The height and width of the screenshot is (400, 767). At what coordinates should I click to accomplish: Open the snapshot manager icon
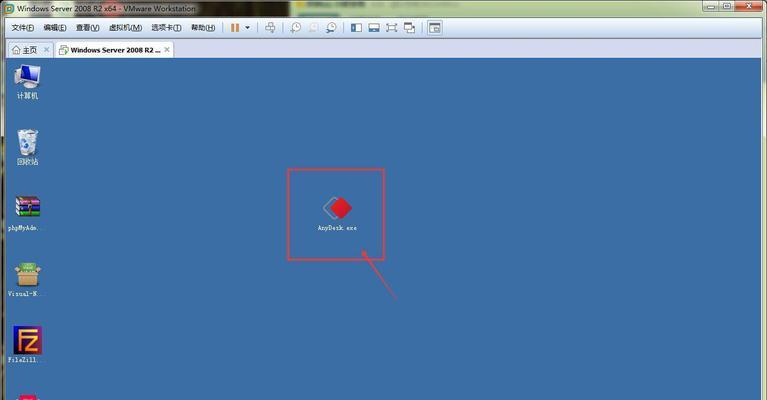click(x=331, y=28)
